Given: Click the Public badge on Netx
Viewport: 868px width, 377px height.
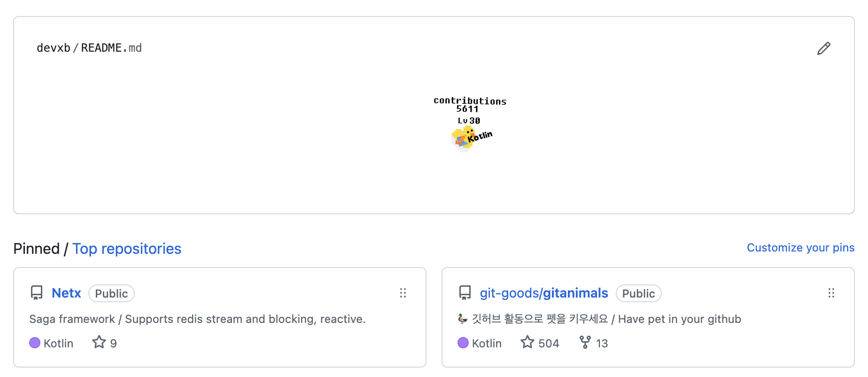Looking at the screenshot, I should tap(111, 293).
